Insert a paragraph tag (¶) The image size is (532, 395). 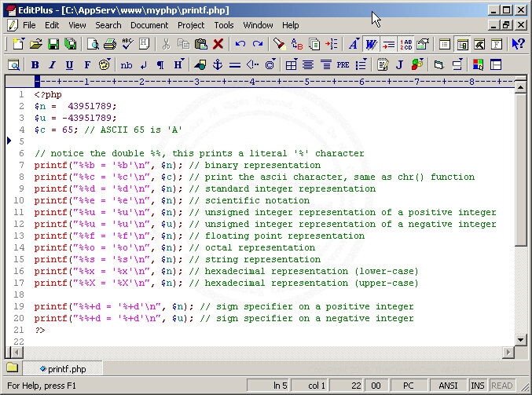tap(160, 64)
